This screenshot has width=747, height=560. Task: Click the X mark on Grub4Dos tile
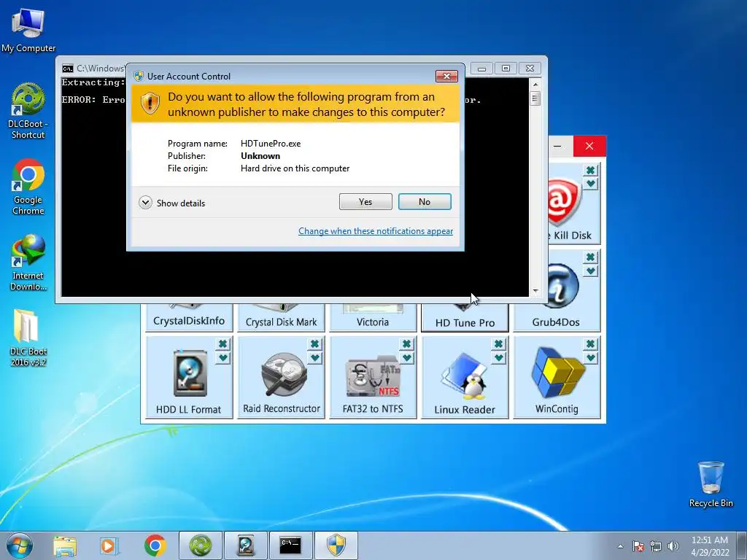point(590,257)
